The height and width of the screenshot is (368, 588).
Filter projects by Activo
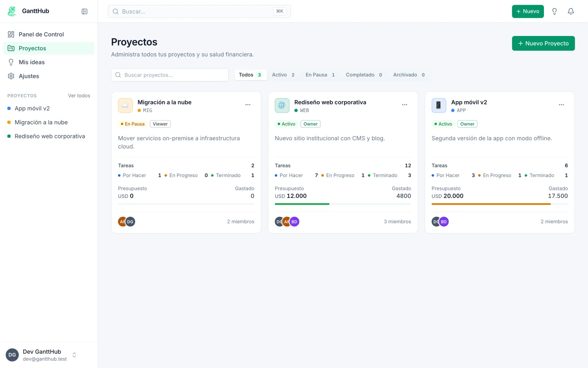[x=283, y=75]
